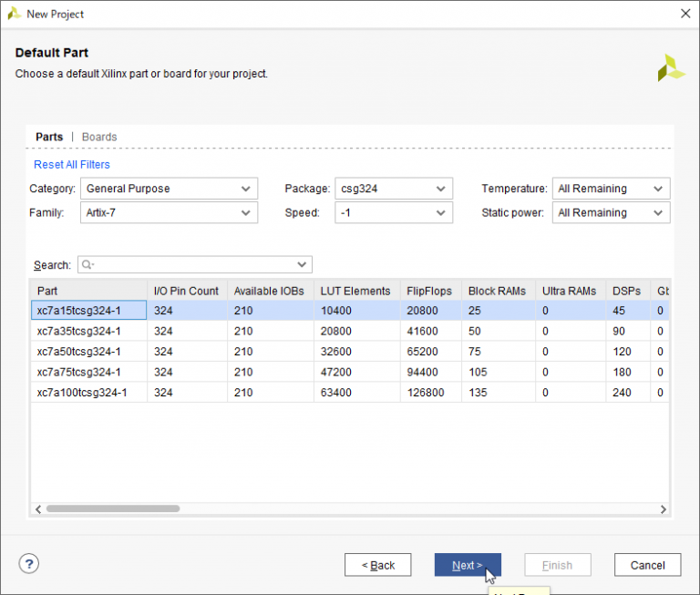This screenshot has height=595, width=700.
Task: Click the help question mark icon
Action: pos(29,564)
